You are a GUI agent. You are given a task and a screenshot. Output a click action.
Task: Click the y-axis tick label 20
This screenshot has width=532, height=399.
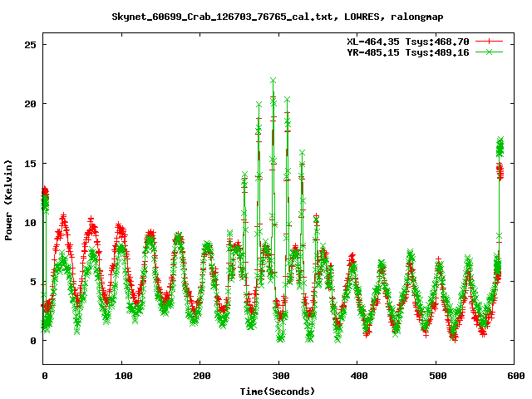click(30, 104)
